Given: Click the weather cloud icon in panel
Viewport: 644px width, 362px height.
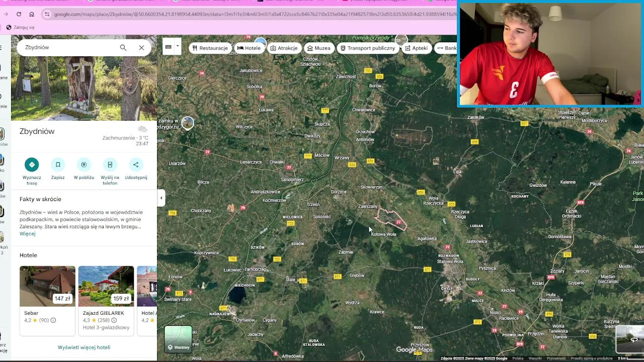Looking at the screenshot, I should tap(142, 130).
